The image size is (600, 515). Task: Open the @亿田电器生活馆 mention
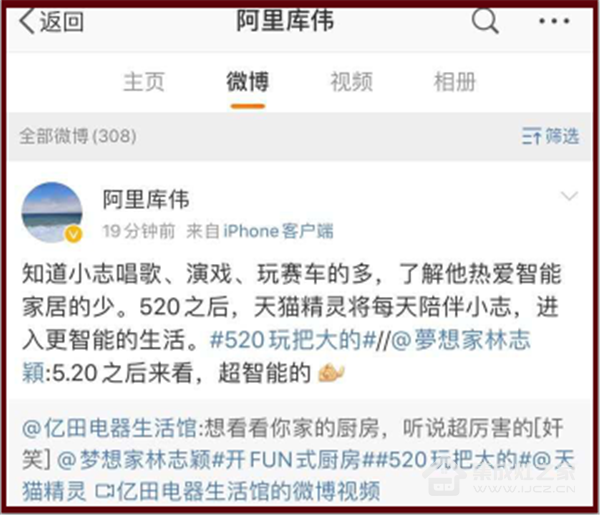(x=110, y=428)
